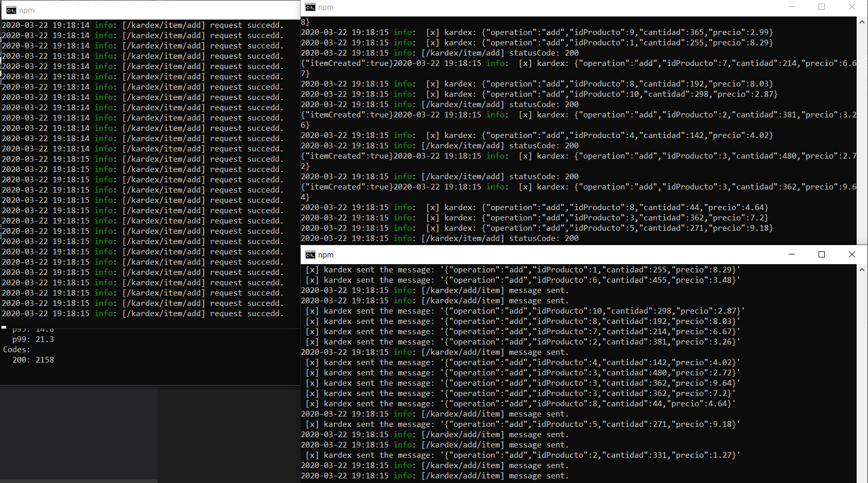Screen dimensions: 868x483
Task: Maximize the top-right npm window
Action: click(x=822, y=7)
